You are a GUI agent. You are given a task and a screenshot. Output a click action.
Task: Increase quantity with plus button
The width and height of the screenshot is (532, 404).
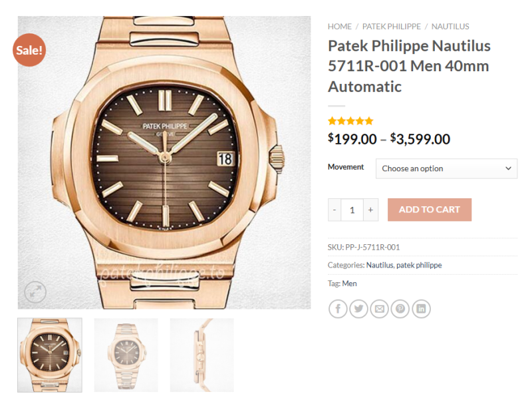(370, 210)
